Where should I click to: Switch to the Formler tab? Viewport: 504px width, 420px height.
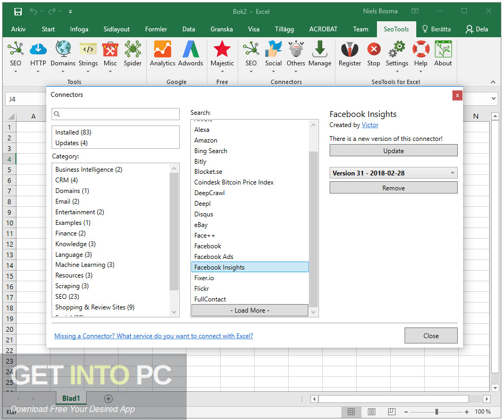tap(156, 29)
